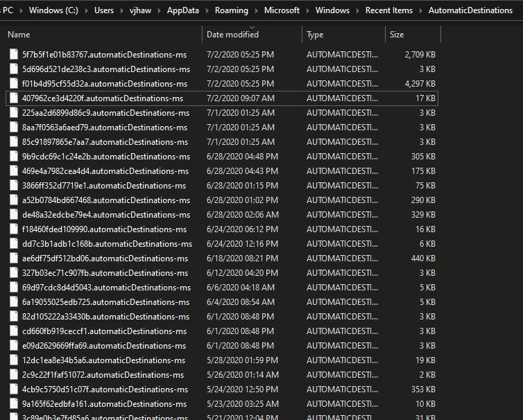Click file icon of 327b03ec71c907fb.automaticDestinations-ms
Image resolution: width=523 pixels, height=420 pixels.
(x=14, y=272)
